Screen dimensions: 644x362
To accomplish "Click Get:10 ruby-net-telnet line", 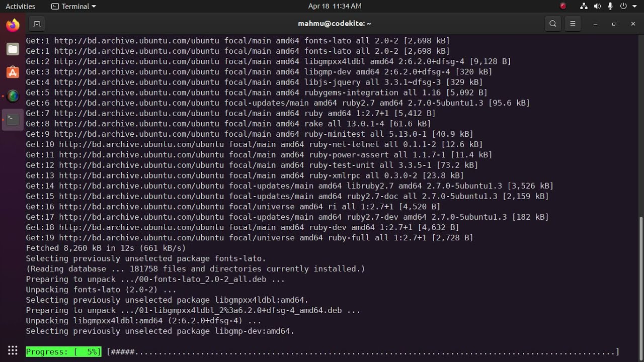I will coord(254,144).
